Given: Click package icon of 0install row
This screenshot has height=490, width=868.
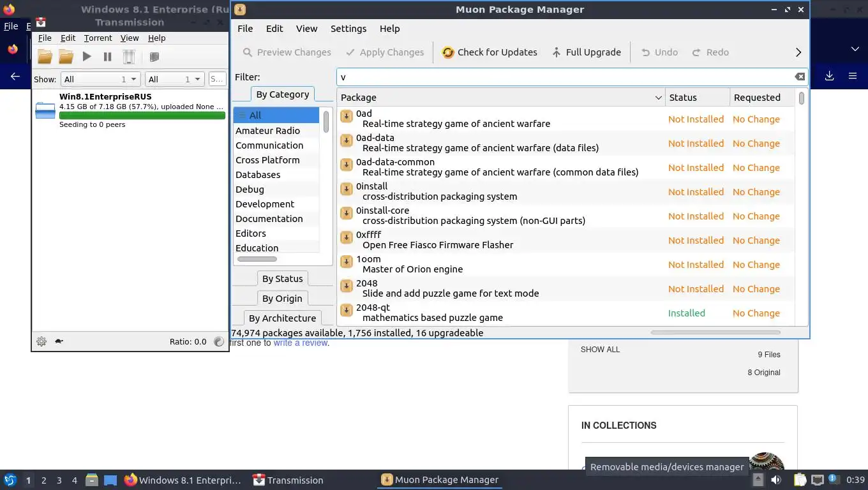Looking at the screenshot, I should click(x=347, y=189).
